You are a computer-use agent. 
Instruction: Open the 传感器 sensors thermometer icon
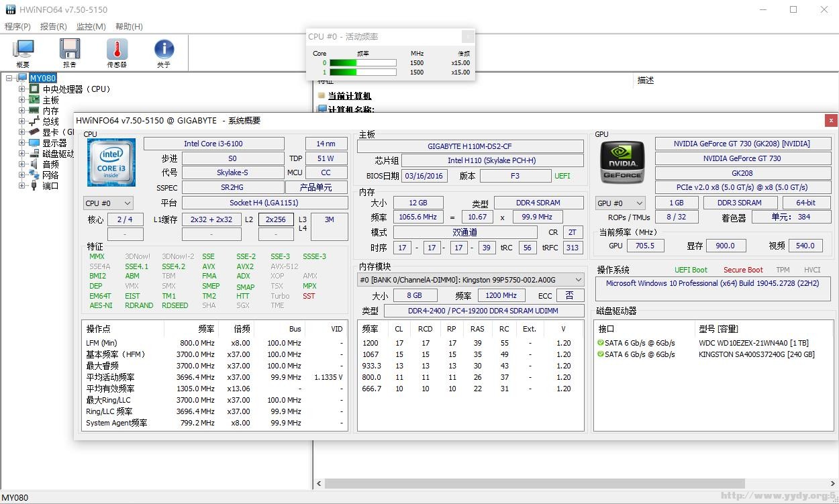pos(117,50)
